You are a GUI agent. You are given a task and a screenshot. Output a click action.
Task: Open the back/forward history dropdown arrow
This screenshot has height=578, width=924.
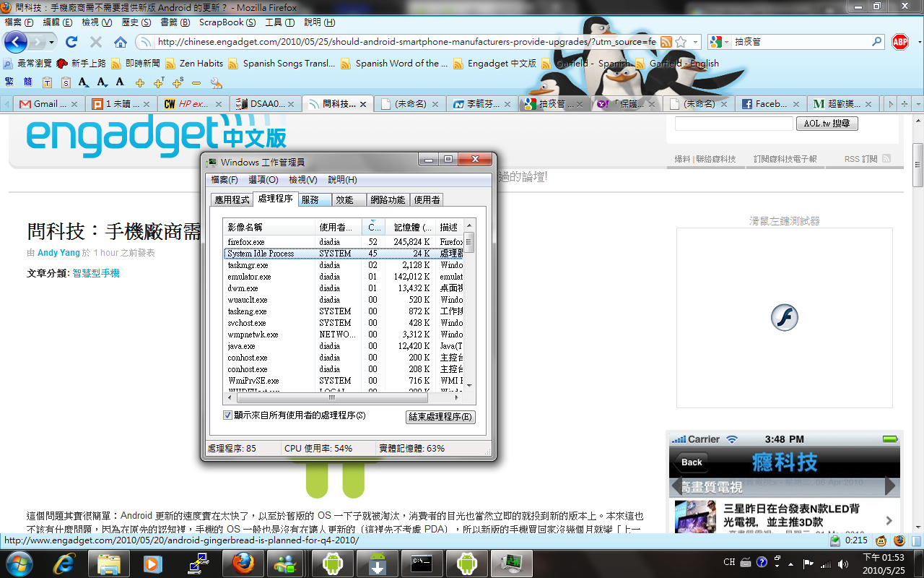[x=51, y=42]
